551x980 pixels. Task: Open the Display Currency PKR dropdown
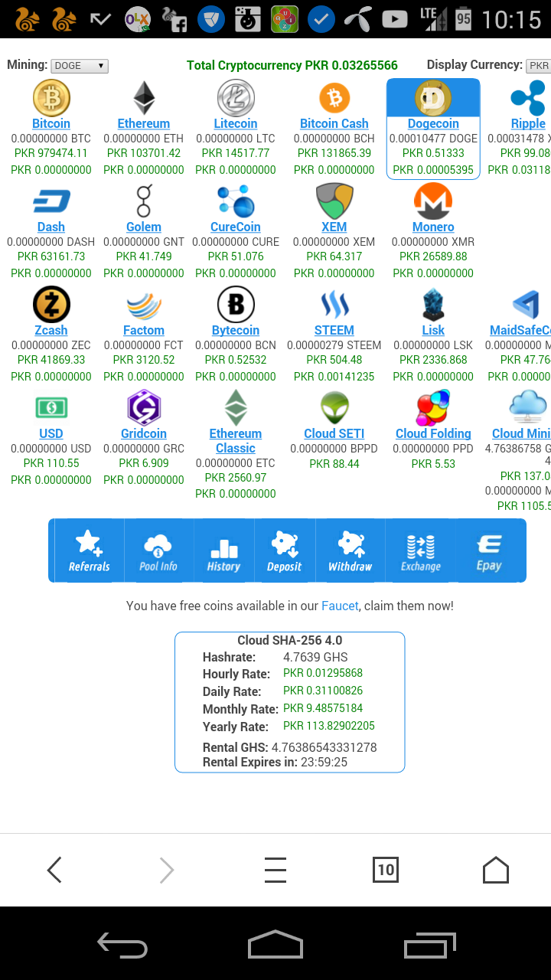coord(538,66)
